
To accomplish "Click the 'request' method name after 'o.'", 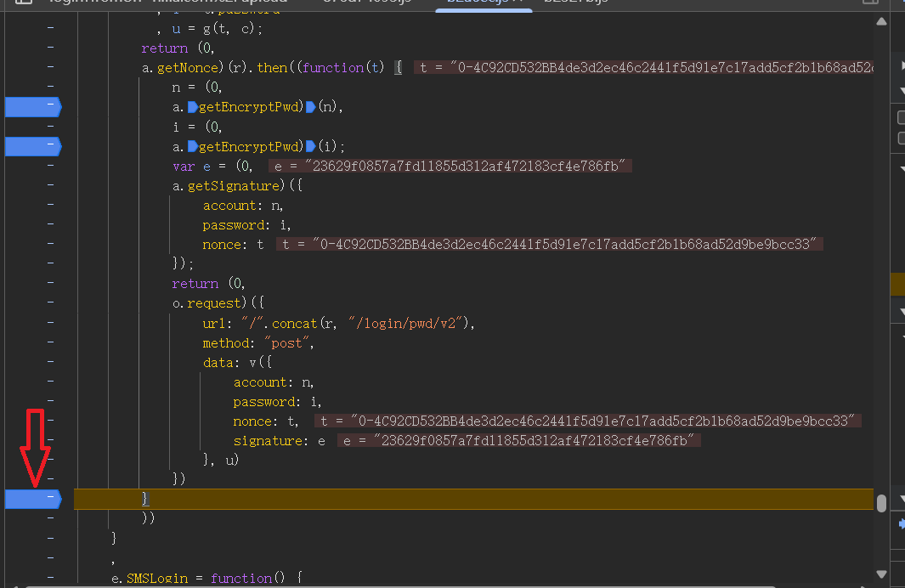I will coord(213,303).
